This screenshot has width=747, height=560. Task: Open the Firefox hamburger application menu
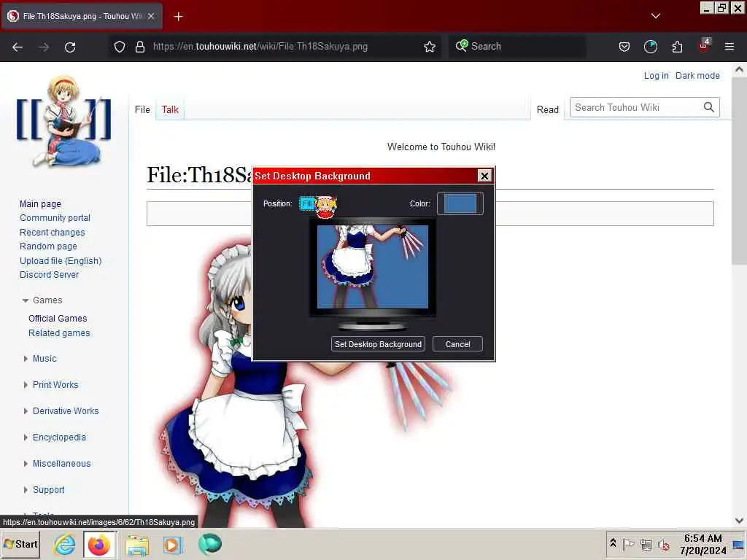point(729,47)
